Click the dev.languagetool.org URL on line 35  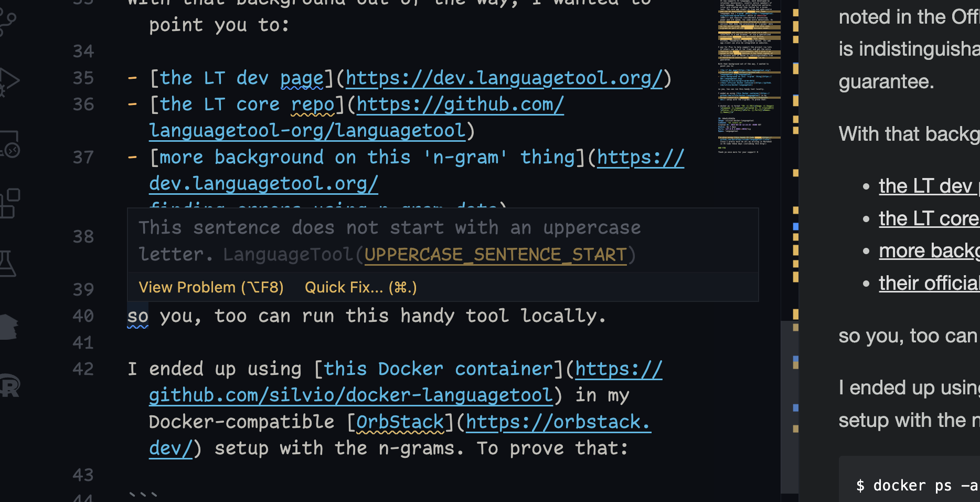click(504, 78)
